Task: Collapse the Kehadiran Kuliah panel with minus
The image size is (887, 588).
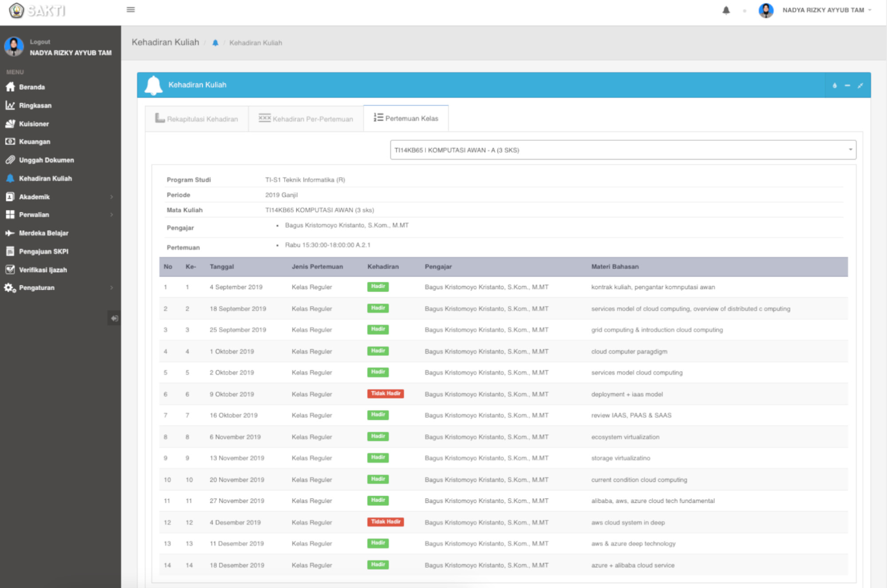Action: [x=848, y=85]
